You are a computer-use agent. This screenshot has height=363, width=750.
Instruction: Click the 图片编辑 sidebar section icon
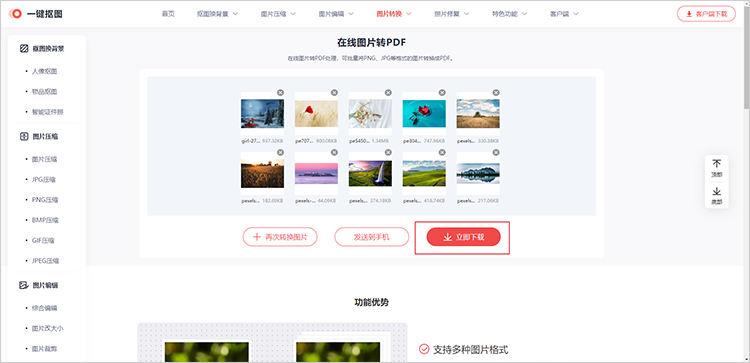24,286
